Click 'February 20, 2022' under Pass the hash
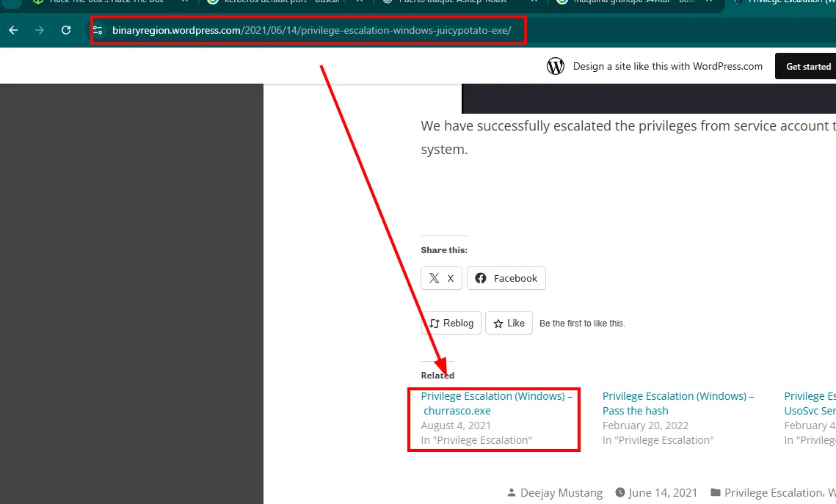 tap(646, 426)
